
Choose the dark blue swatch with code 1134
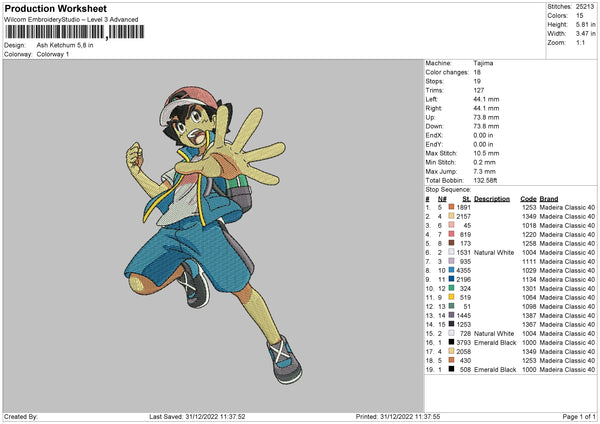pos(451,279)
